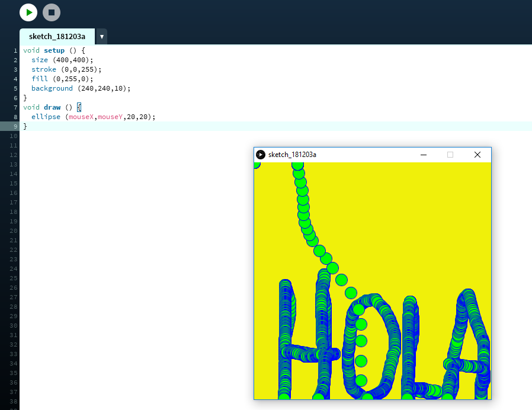Screen dimensions: 532x410
Task: Minimize the sketch_181203a output window
Action: point(424,155)
